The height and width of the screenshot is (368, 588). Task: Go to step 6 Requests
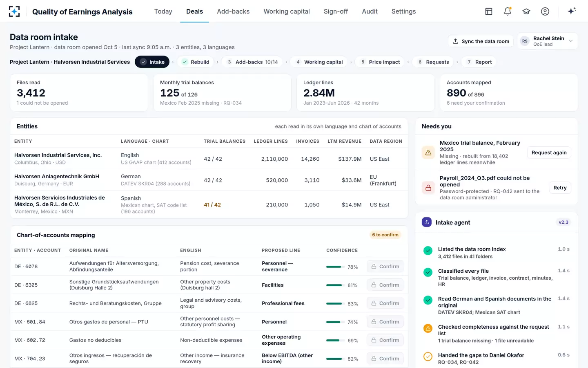(433, 62)
